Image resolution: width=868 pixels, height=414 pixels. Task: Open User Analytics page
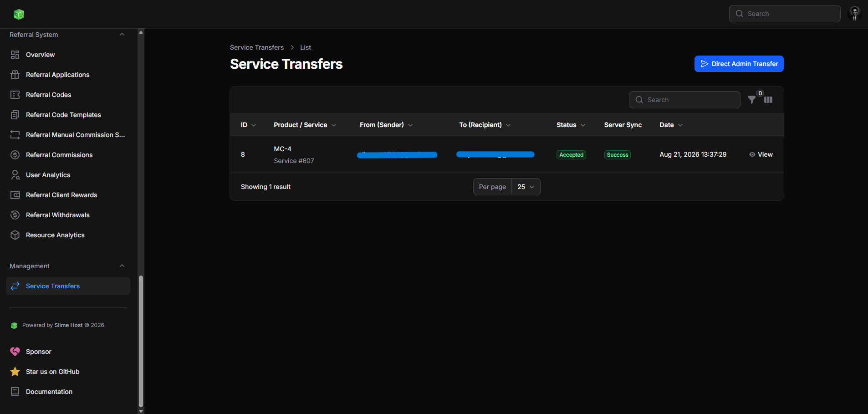coord(68,175)
